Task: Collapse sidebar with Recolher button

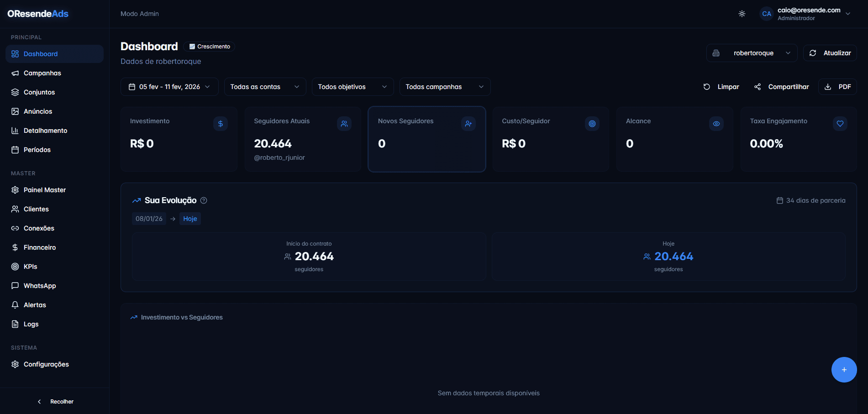Action: (x=55, y=402)
